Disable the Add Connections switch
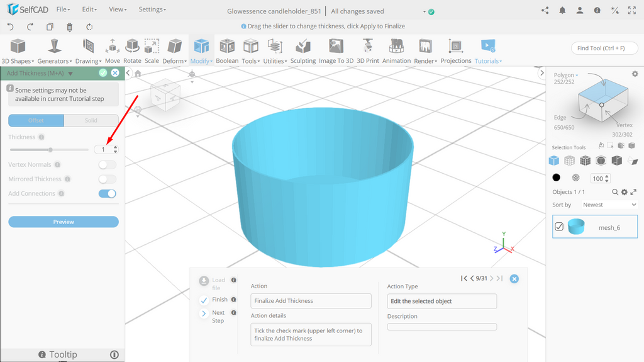The height and width of the screenshot is (362, 644). click(x=107, y=193)
